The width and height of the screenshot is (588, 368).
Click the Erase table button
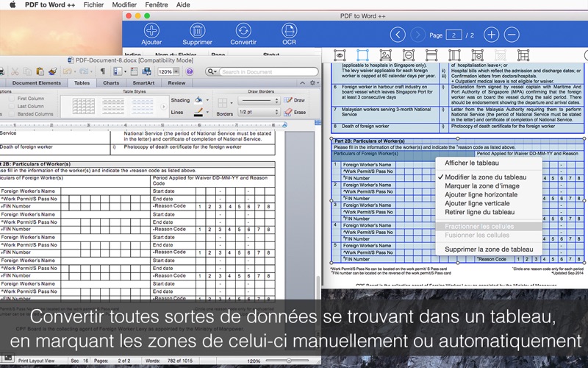tap(295, 112)
